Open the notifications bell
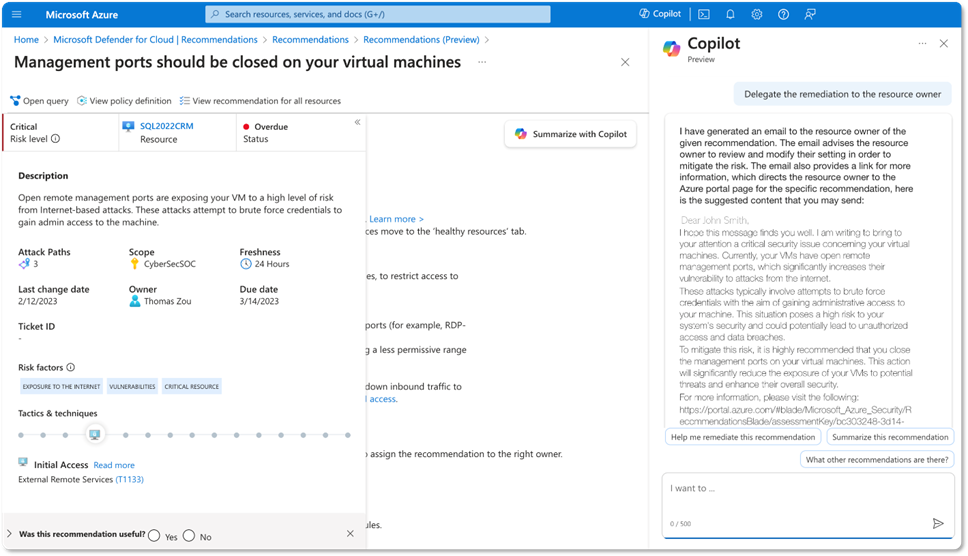Screen dimensions: 968x556 click(730, 14)
